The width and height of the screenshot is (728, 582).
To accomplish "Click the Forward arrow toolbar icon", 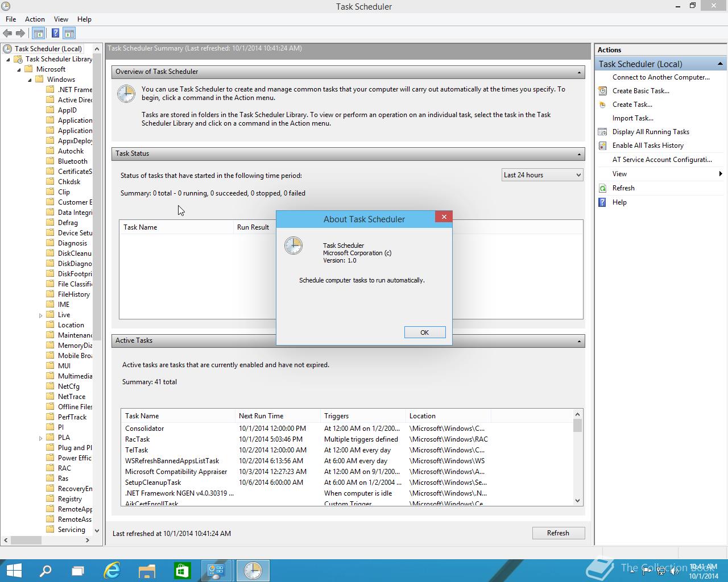I will [20, 34].
